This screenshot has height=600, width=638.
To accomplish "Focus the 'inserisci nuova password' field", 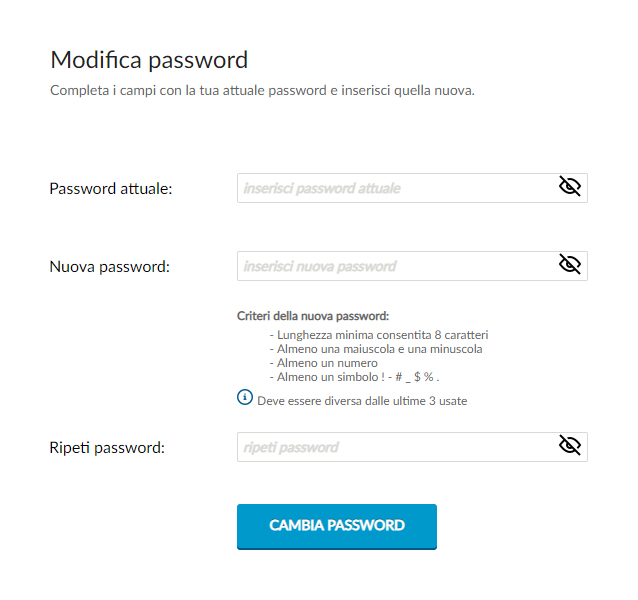I will pyautogui.click(x=412, y=266).
